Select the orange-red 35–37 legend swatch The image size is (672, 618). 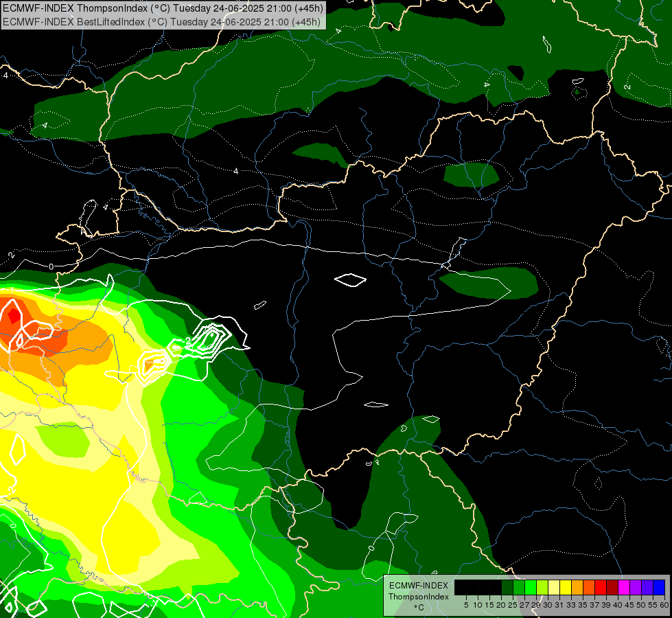(x=589, y=587)
